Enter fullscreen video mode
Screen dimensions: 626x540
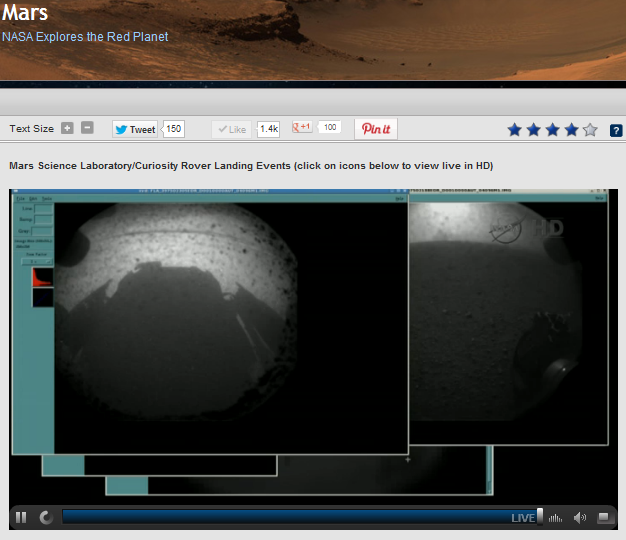[604, 518]
